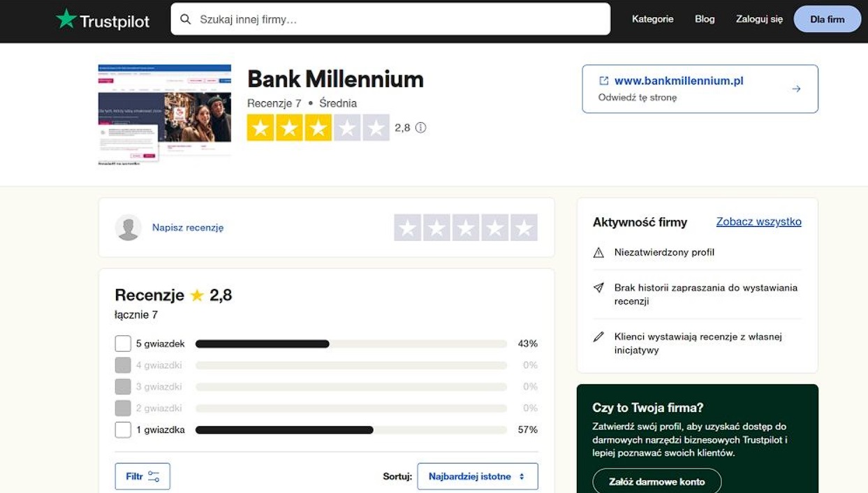Click the search magnifier icon
The image size is (868, 493).
tap(186, 20)
